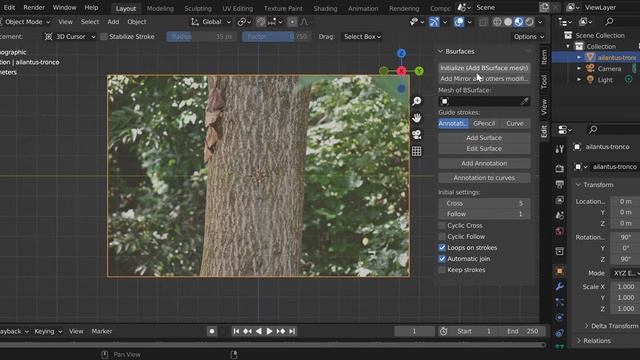Open the Global orientation dropdown
Image resolution: width=640 pixels, height=360 pixels.
pyautogui.click(x=211, y=22)
